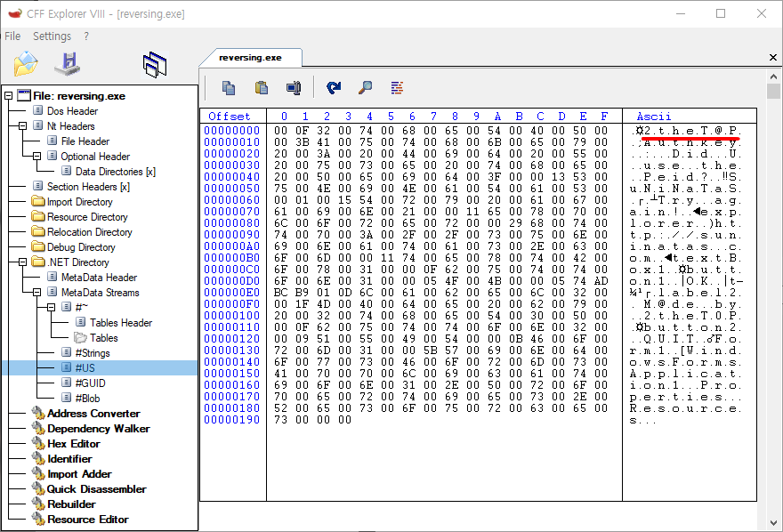Select the MetaData Streams node

point(100,293)
